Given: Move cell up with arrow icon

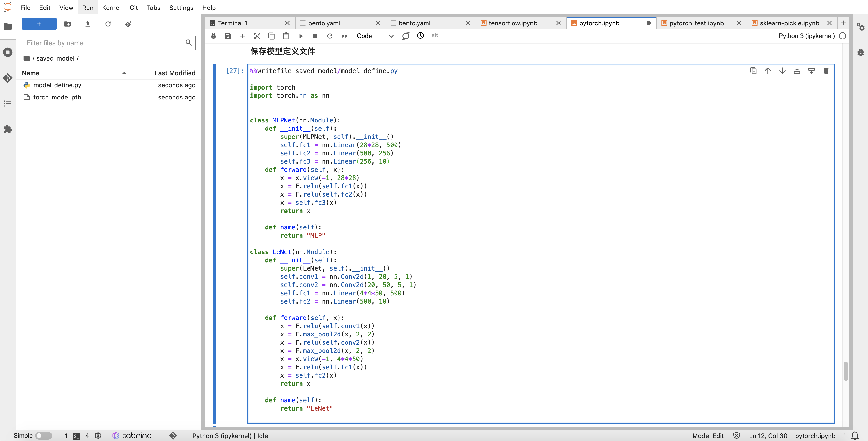Looking at the screenshot, I should 768,71.
